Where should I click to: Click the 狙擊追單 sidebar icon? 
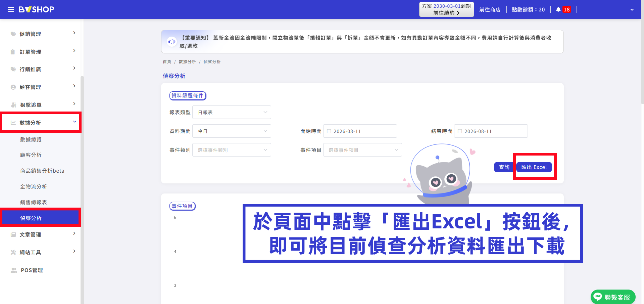click(x=13, y=105)
